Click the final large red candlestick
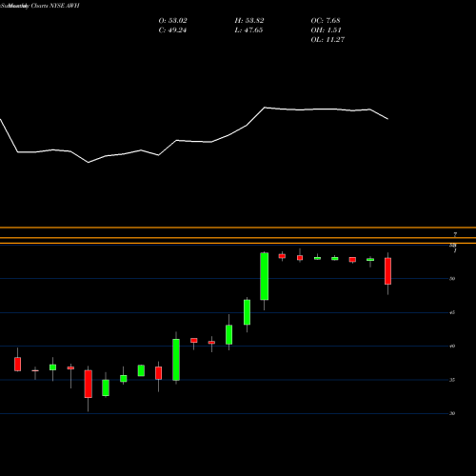Viewport: 476px width, 476px height. (x=387, y=271)
